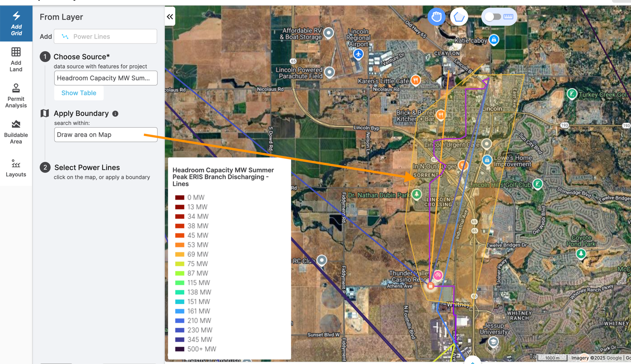Open the Draw area on Map boundary selector
Image resolution: width=631 pixels, height=364 pixels.
pos(106,135)
